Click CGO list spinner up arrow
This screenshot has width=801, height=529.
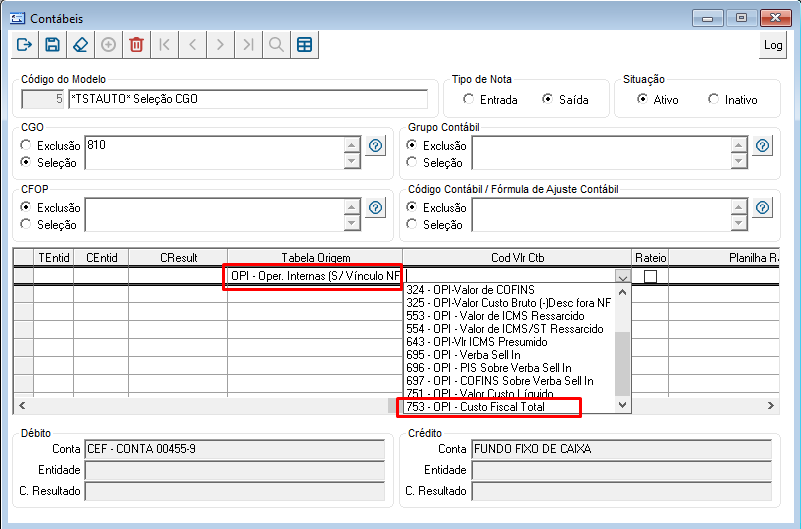(x=351, y=145)
